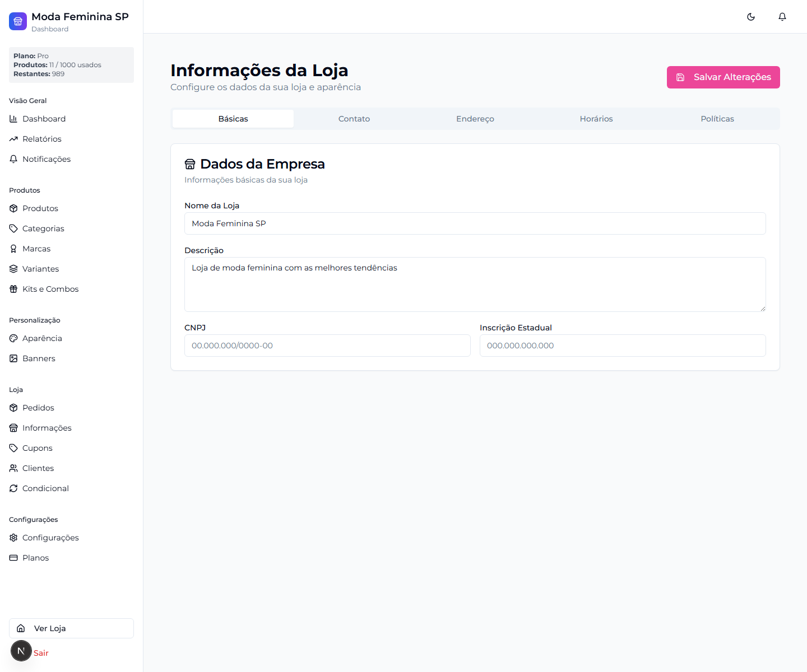Screen dimensions: 807x672
Task: Switch to the Contato tab
Action: 354,119
